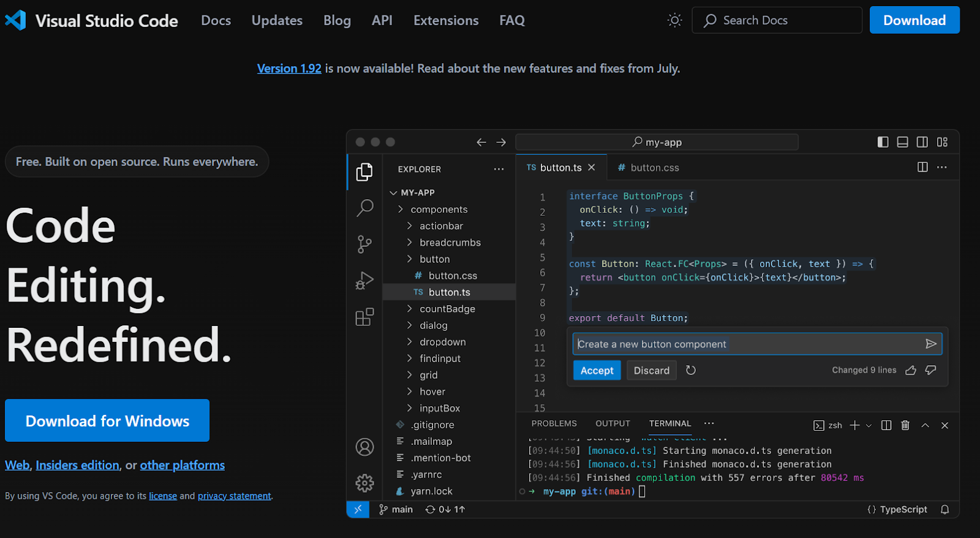Open the Docs menu item
The image size is (980, 538).
(216, 20)
